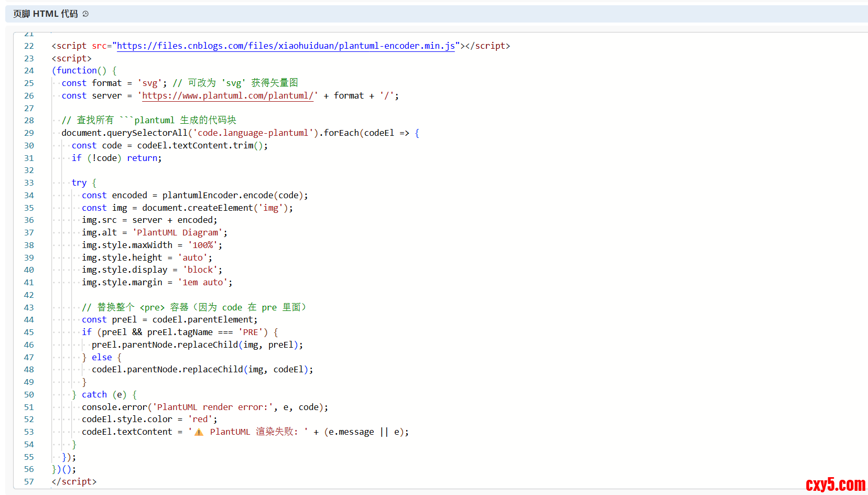Viewport: 868px width, 495px height.
Task: Click the cxy5.com watermark logo
Action: pyautogui.click(x=836, y=485)
